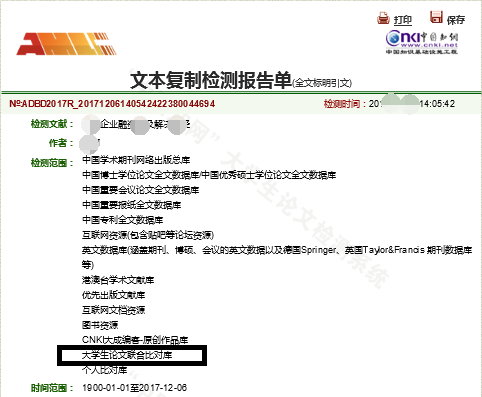Click the (全文标明引文) subtitle

pos(322,83)
